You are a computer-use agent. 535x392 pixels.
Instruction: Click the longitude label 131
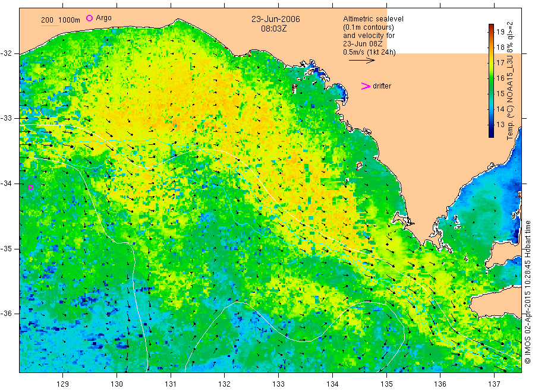(x=171, y=384)
